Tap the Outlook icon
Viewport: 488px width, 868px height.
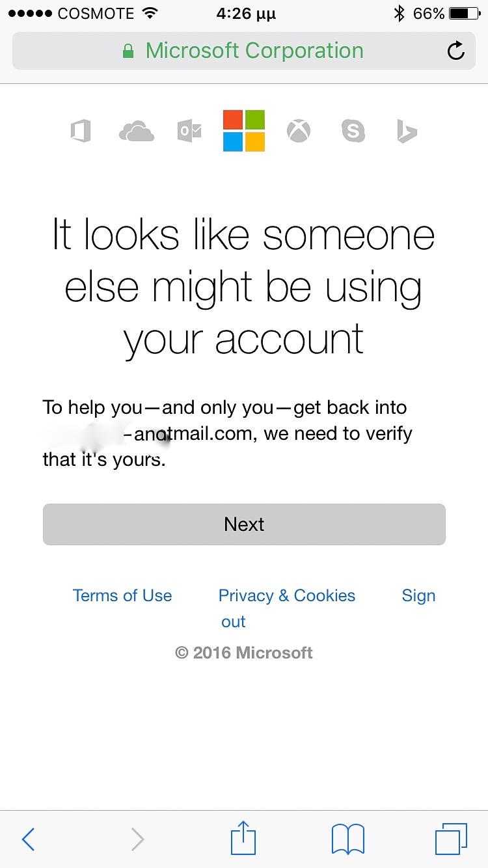[x=189, y=131]
